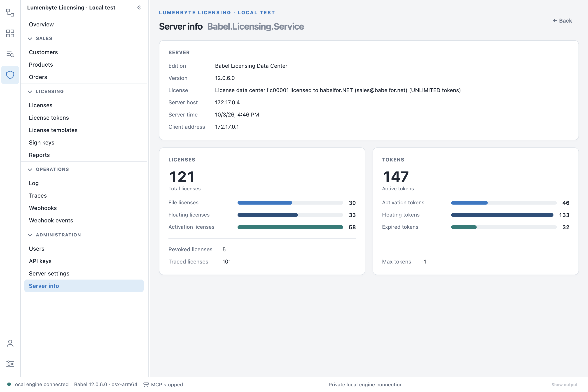588x392 pixels.
Task: Open Traces
Action: coord(84,196)
